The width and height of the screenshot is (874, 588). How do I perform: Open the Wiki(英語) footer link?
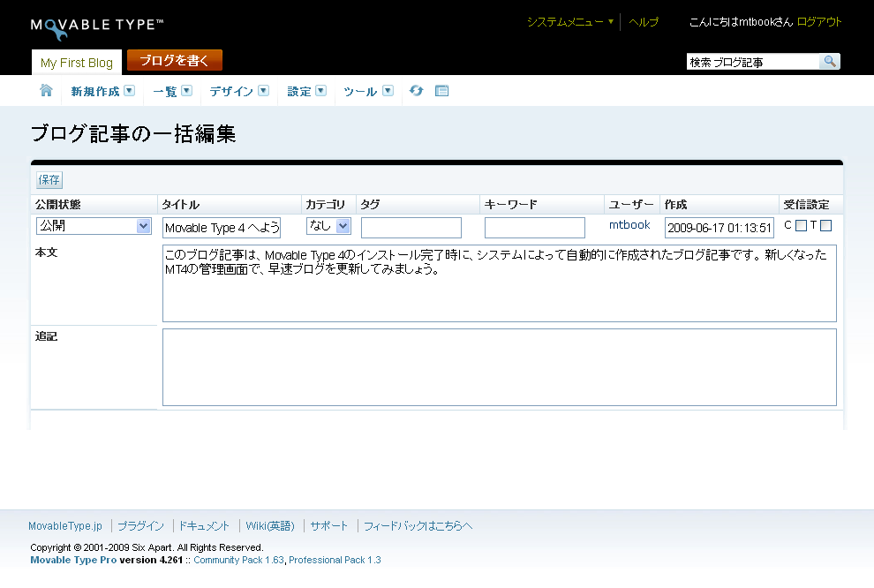(270, 526)
